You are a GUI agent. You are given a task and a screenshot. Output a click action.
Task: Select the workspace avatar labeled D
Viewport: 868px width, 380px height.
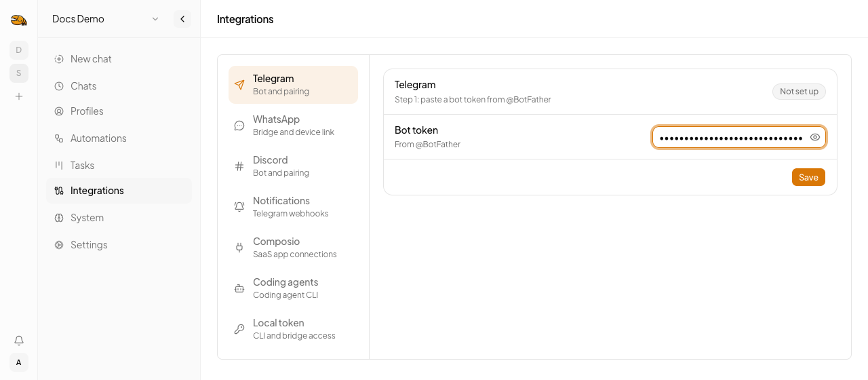tap(19, 50)
